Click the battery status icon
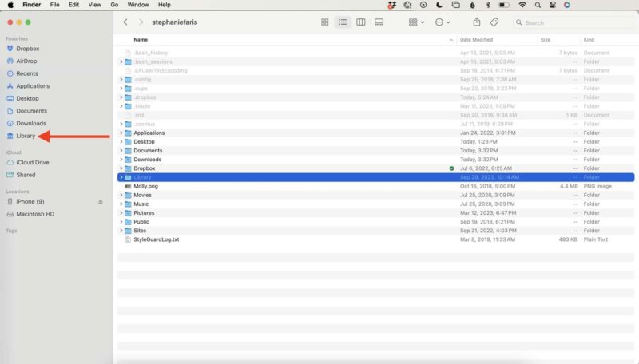The width and height of the screenshot is (639, 364). 504,5
